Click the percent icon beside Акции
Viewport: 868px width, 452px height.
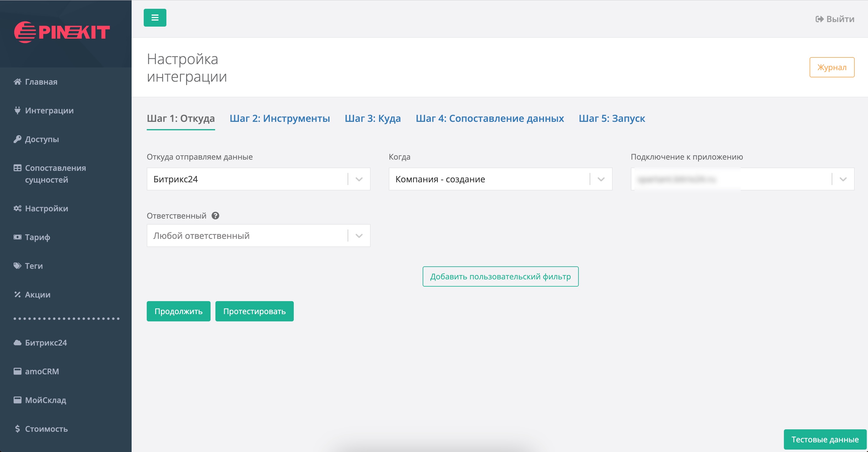point(17,294)
